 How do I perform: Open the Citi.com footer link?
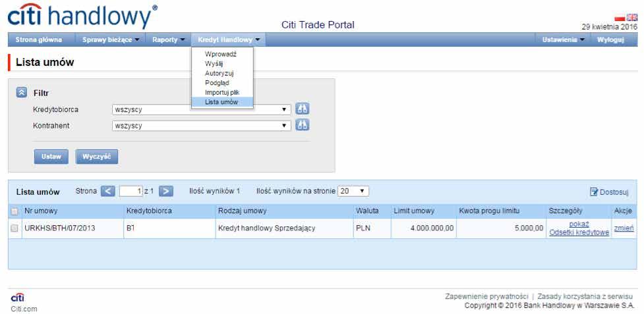(24, 309)
